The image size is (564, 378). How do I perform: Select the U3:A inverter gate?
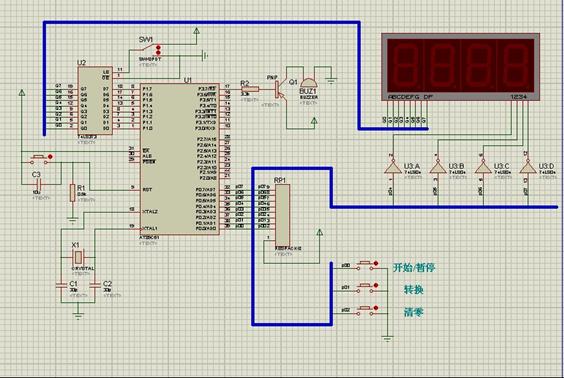(x=393, y=168)
